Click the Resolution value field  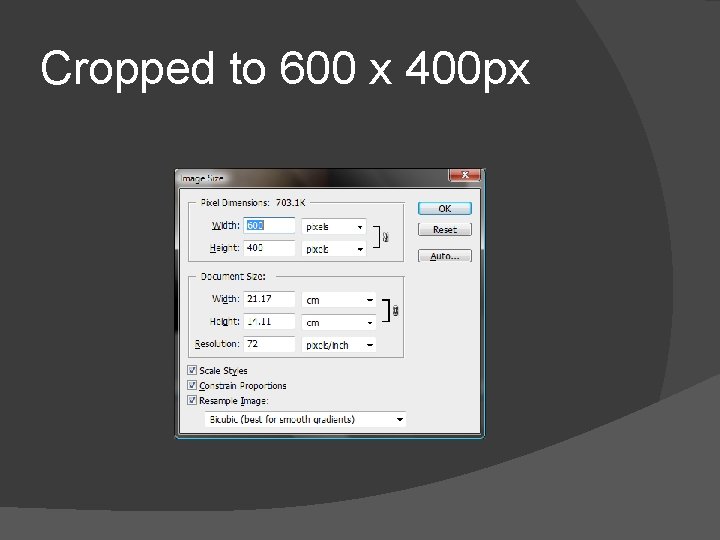269,344
